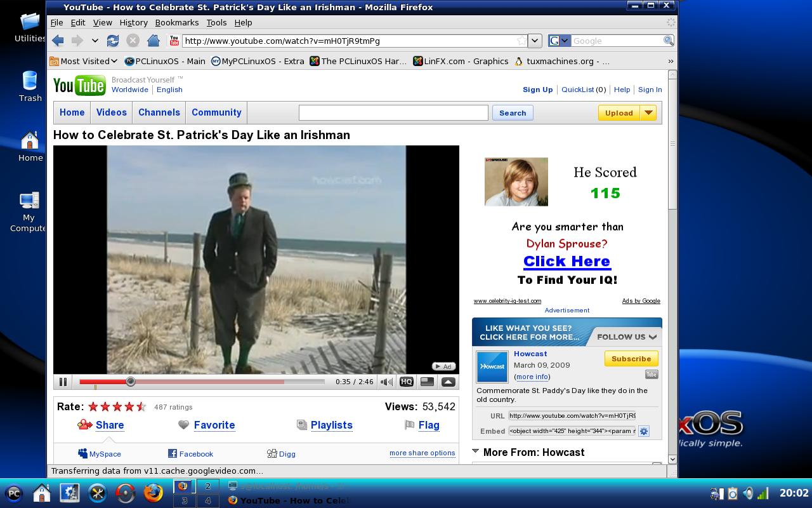The height and width of the screenshot is (508, 812).
Task: Focus the Firefox address bar
Action: point(349,41)
